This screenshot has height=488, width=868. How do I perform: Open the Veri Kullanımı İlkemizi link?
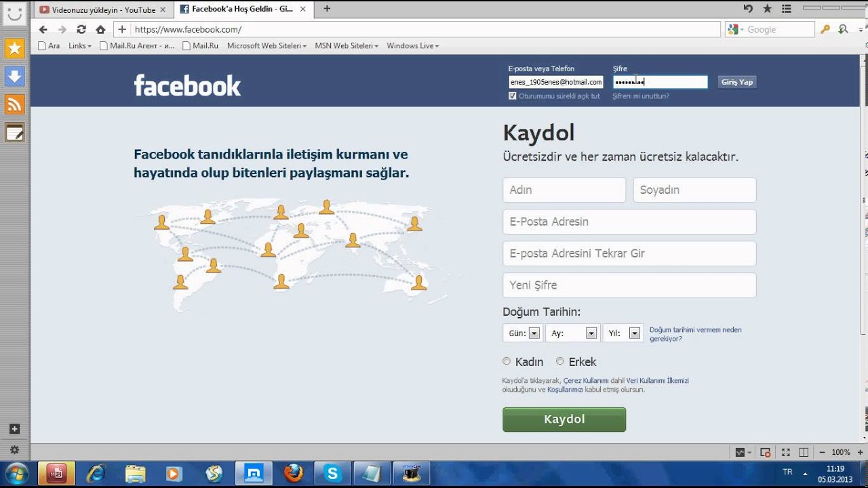658,381
